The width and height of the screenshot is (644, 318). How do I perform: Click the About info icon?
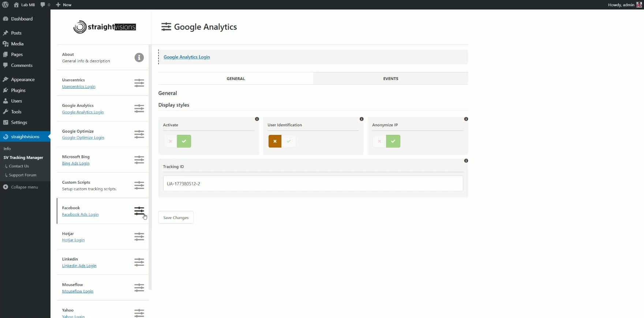pos(139,57)
